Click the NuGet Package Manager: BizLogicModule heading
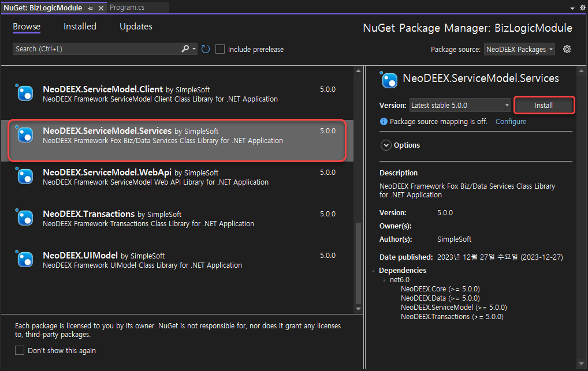 [468, 28]
